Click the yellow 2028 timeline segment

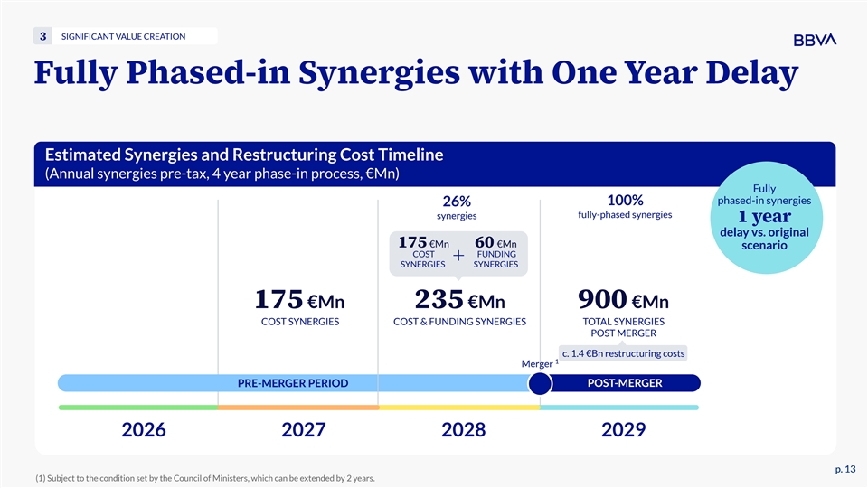(458, 408)
